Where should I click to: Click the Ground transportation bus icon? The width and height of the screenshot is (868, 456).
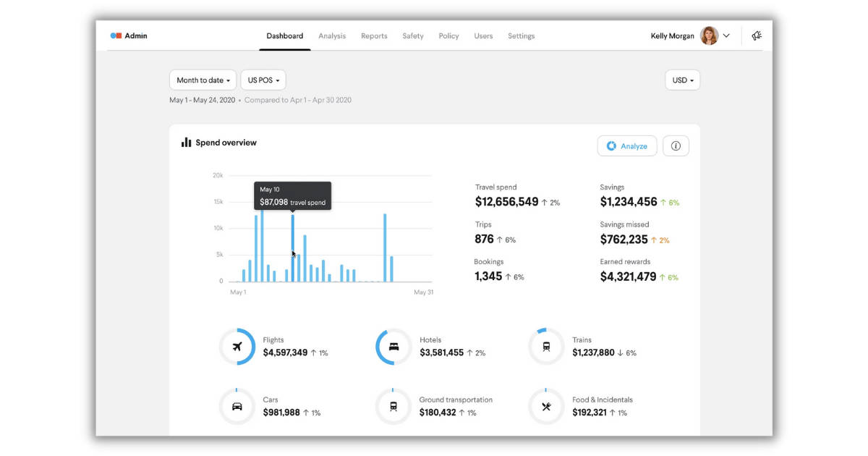393,406
